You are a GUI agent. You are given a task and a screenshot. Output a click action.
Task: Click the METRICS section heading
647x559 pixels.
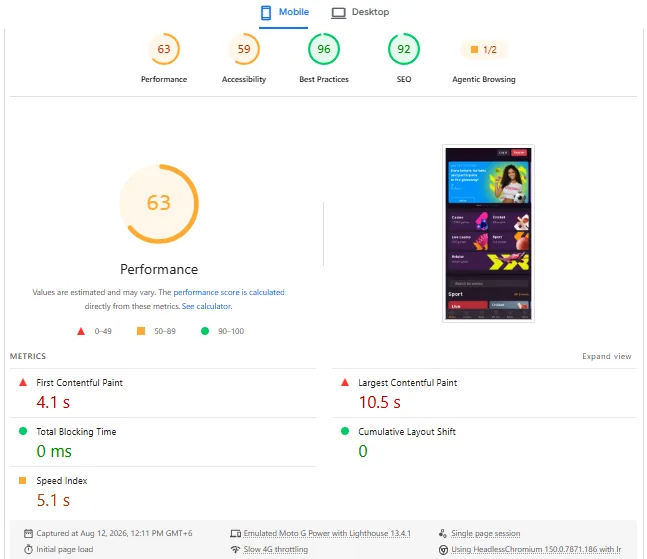point(28,356)
